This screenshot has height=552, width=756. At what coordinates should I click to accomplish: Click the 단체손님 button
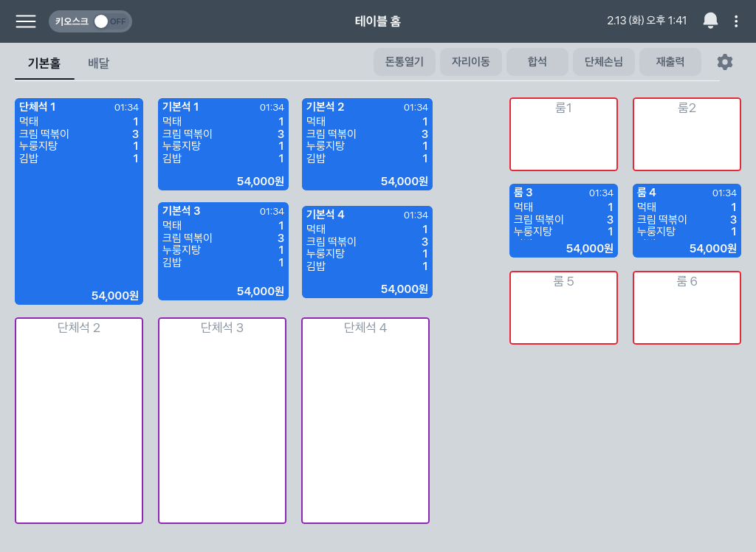(603, 62)
